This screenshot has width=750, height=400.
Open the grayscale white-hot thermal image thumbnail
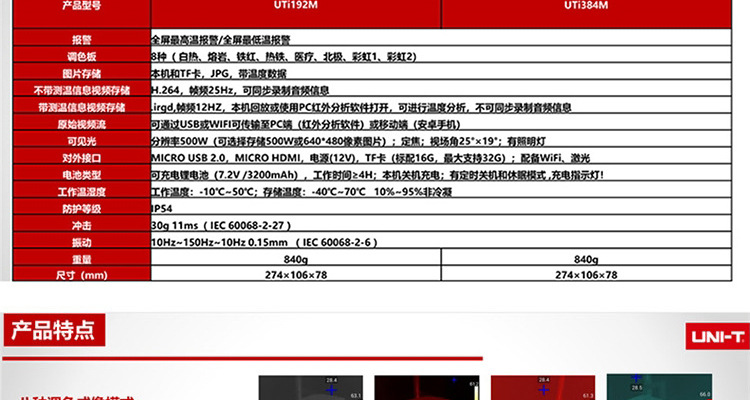tap(310, 388)
